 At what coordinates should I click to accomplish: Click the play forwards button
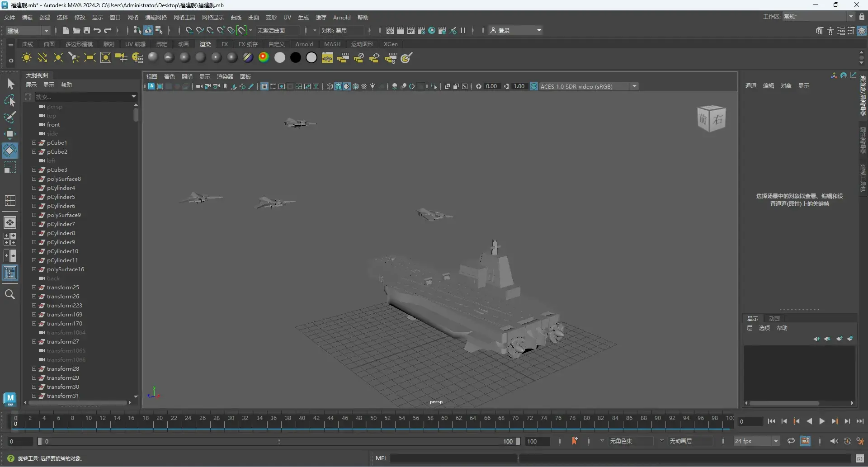(822, 421)
